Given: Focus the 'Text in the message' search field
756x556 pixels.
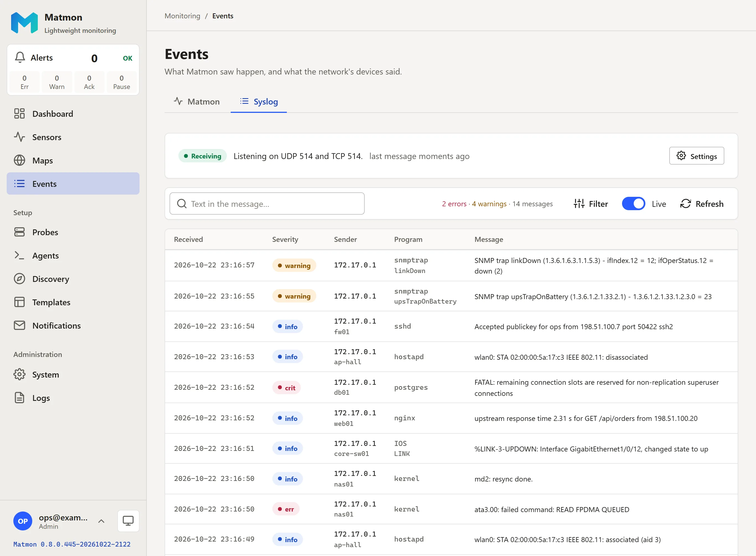Looking at the screenshot, I should tap(267, 203).
